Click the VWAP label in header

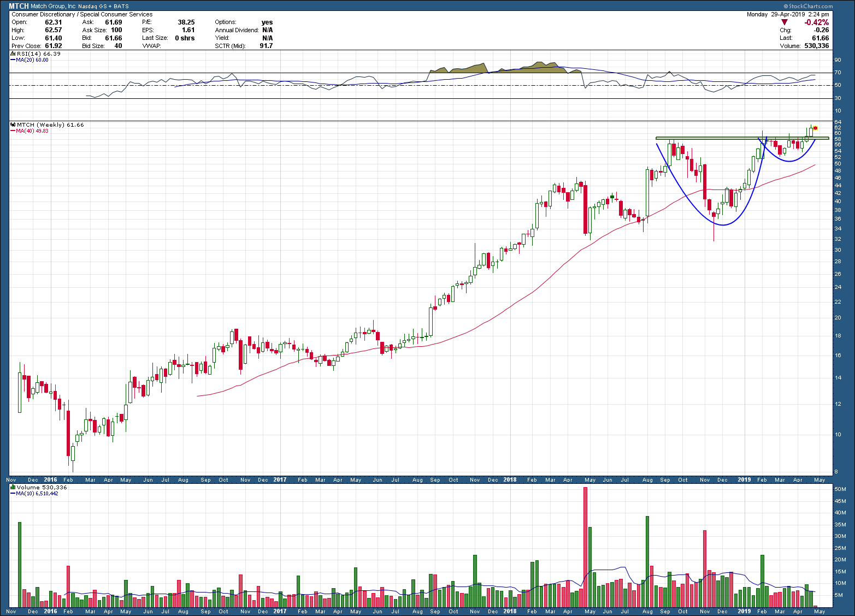151,46
